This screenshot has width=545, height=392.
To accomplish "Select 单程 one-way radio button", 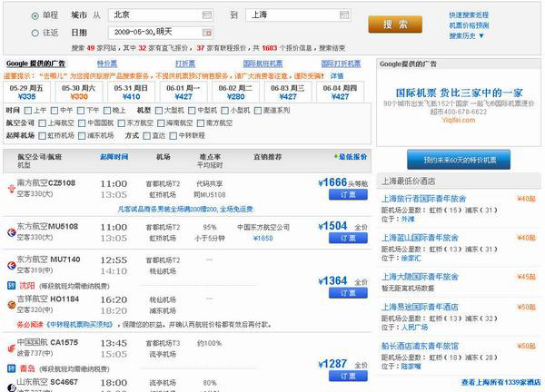I will [x=35, y=15].
